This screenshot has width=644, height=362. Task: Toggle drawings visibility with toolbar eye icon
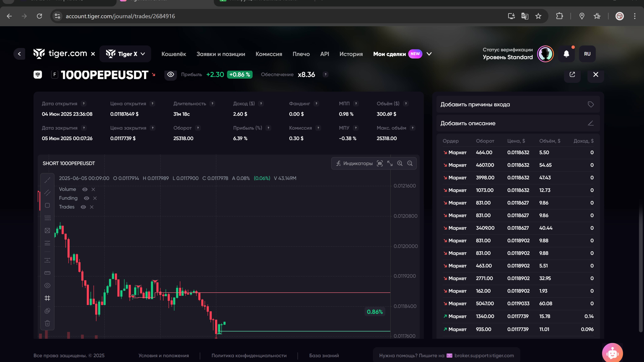(x=47, y=285)
